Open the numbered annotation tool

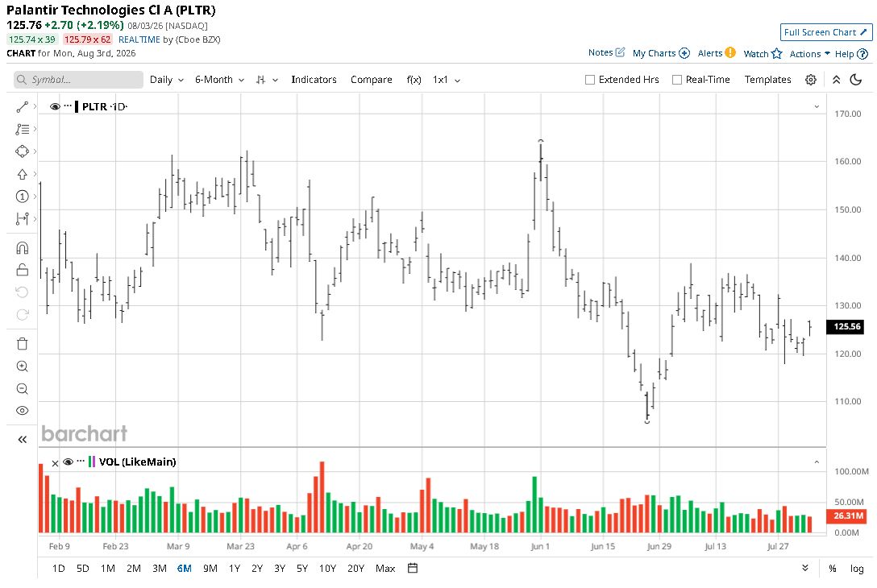point(23,197)
